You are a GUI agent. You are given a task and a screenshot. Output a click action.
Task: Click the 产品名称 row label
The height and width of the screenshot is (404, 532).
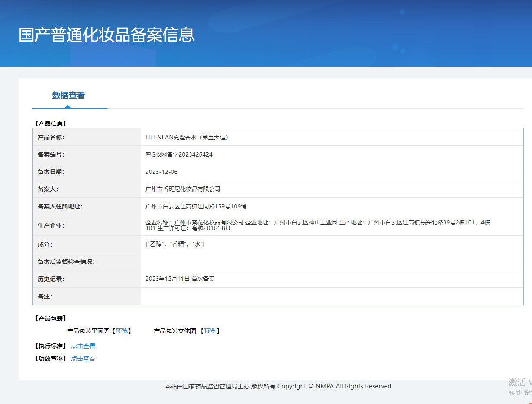(x=51, y=137)
